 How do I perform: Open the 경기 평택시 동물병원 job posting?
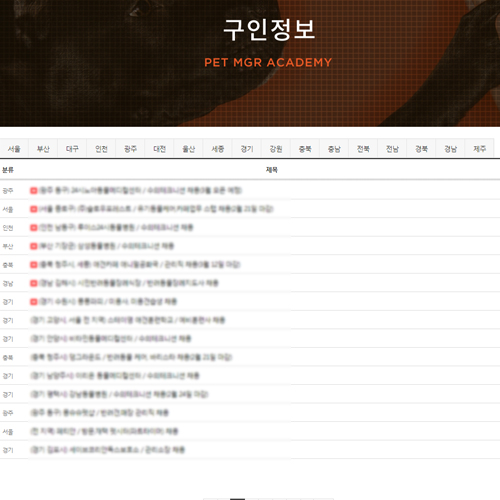tap(119, 394)
